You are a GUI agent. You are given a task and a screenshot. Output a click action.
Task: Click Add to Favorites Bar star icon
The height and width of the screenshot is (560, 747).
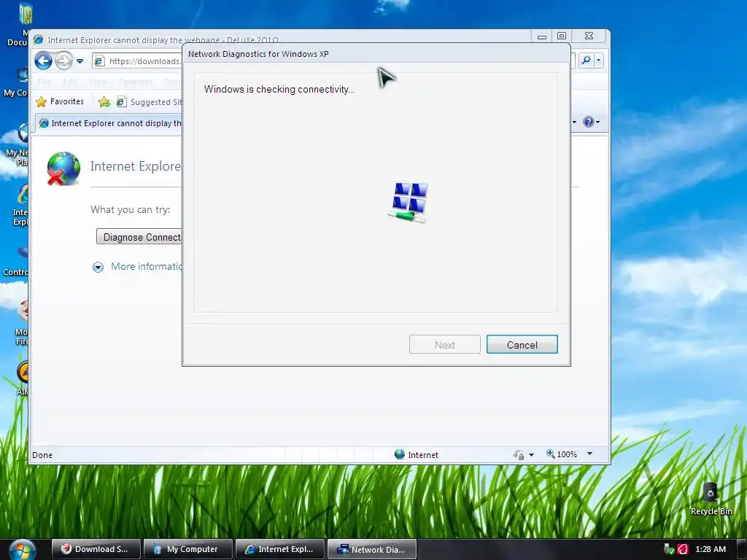pos(104,102)
